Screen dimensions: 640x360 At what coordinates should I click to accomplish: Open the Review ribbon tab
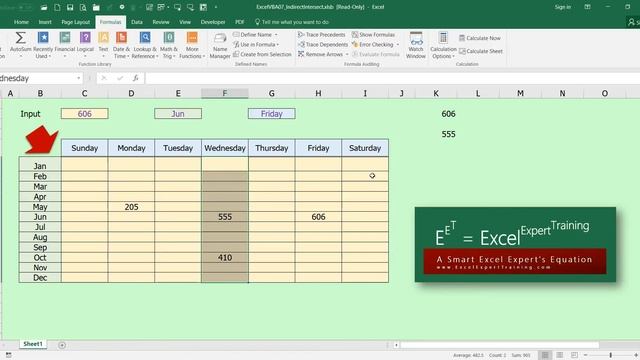pos(161,22)
